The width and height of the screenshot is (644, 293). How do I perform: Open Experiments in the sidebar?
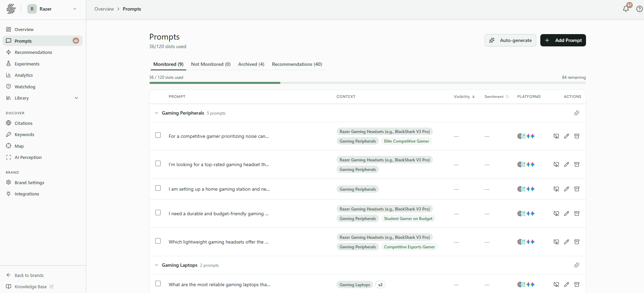pyautogui.click(x=43, y=64)
